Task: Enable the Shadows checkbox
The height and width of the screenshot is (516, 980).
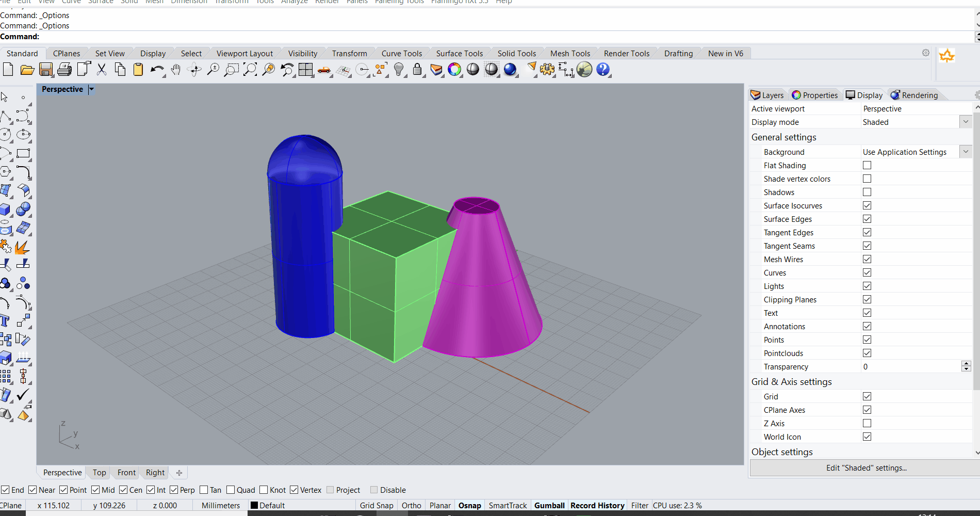Action: [867, 192]
